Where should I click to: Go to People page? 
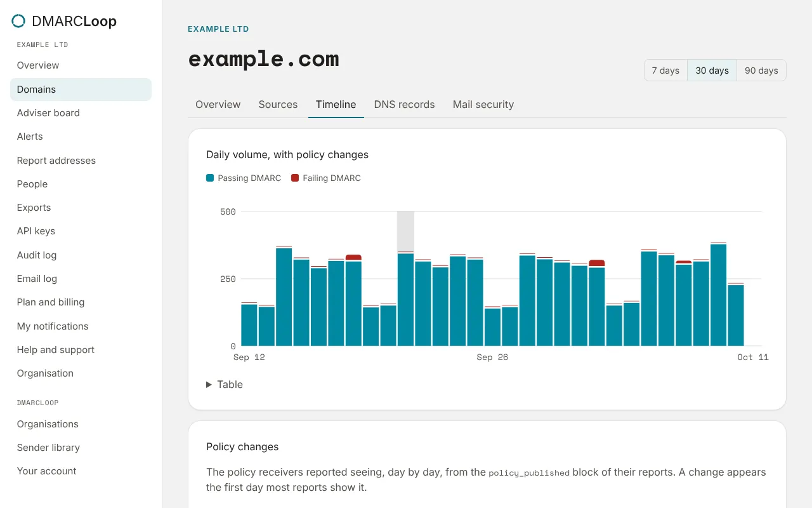(x=81, y=184)
